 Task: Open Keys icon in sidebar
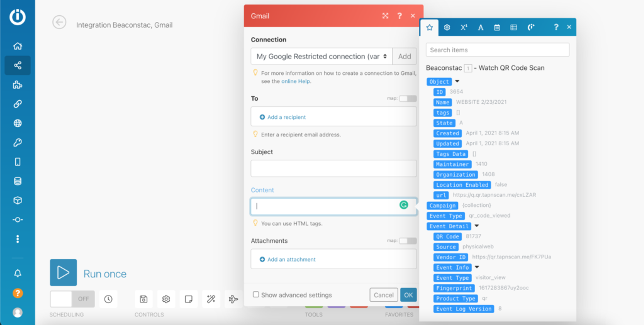click(x=17, y=143)
